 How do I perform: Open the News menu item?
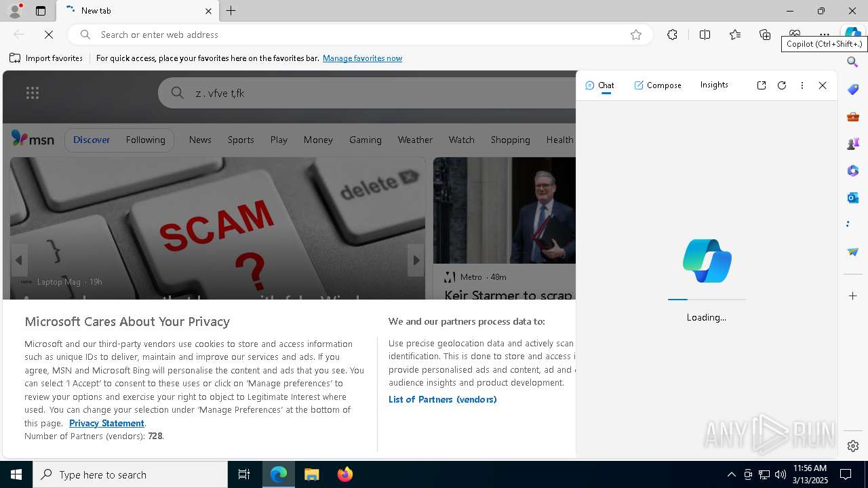(200, 140)
